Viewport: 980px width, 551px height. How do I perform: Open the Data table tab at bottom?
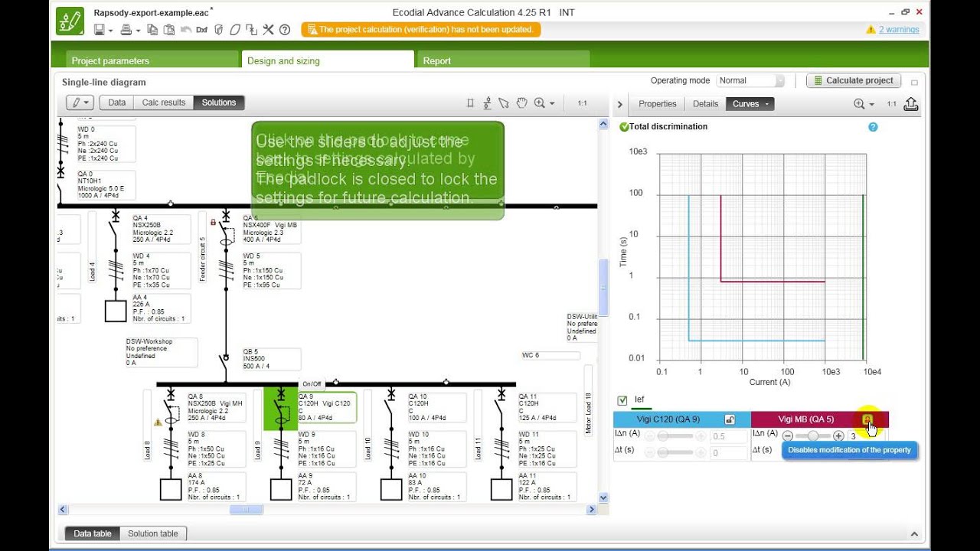point(93,533)
